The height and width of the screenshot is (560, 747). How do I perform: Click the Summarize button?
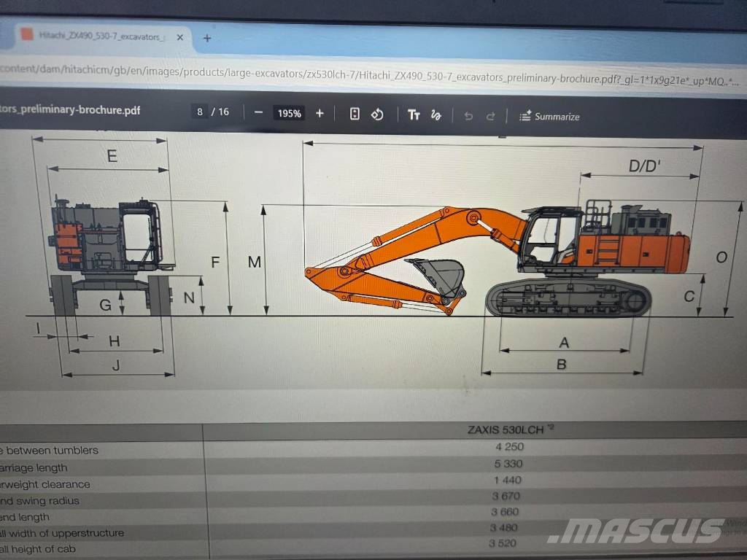[549, 116]
